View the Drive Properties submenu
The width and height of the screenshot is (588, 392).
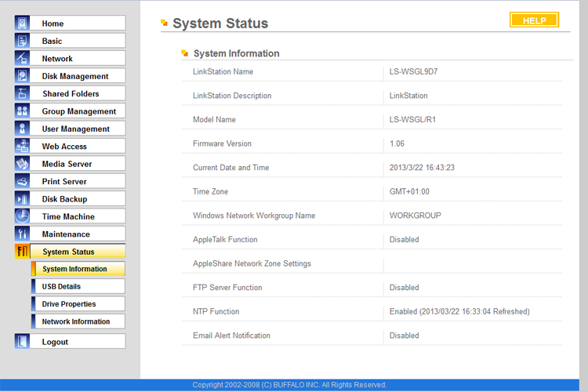[x=78, y=304]
